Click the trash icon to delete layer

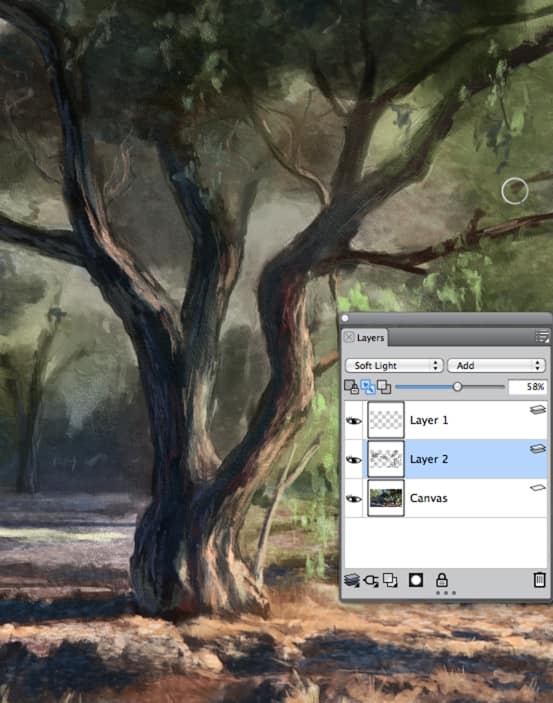(539, 580)
